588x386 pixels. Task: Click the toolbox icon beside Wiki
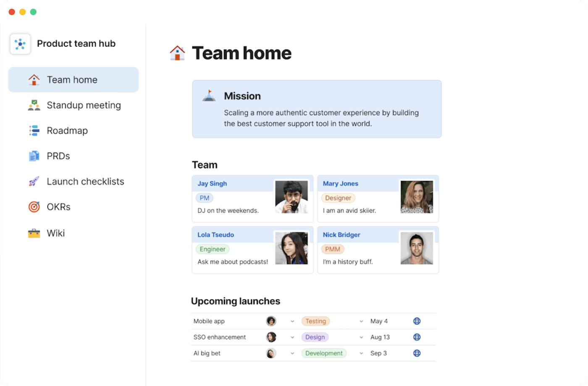(34, 233)
